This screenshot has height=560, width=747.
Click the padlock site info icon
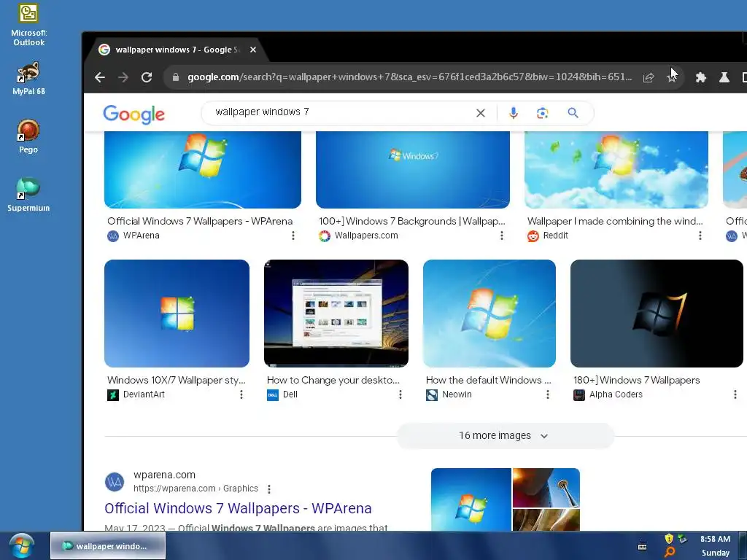pos(175,77)
